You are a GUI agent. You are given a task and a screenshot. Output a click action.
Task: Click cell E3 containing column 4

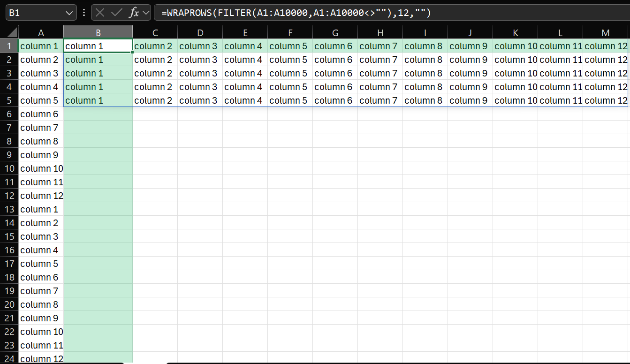tap(245, 73)
